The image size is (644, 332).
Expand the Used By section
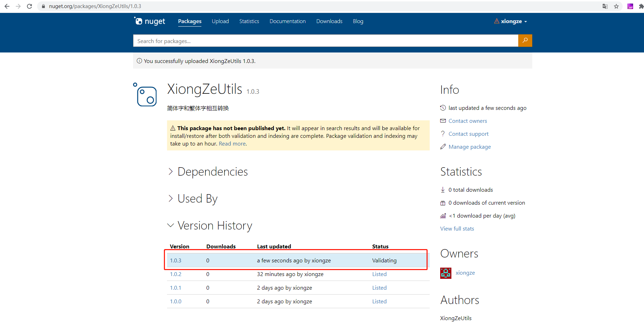pos(193,198)
